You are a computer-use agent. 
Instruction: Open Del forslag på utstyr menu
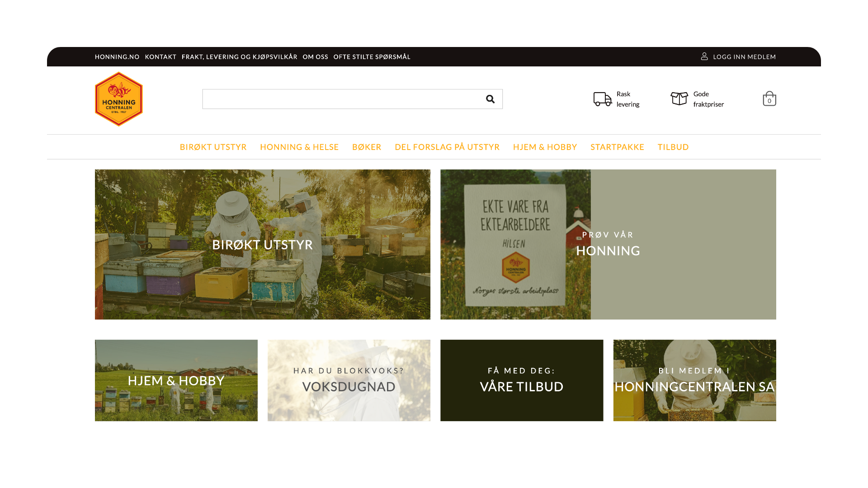tap(447, 147)
